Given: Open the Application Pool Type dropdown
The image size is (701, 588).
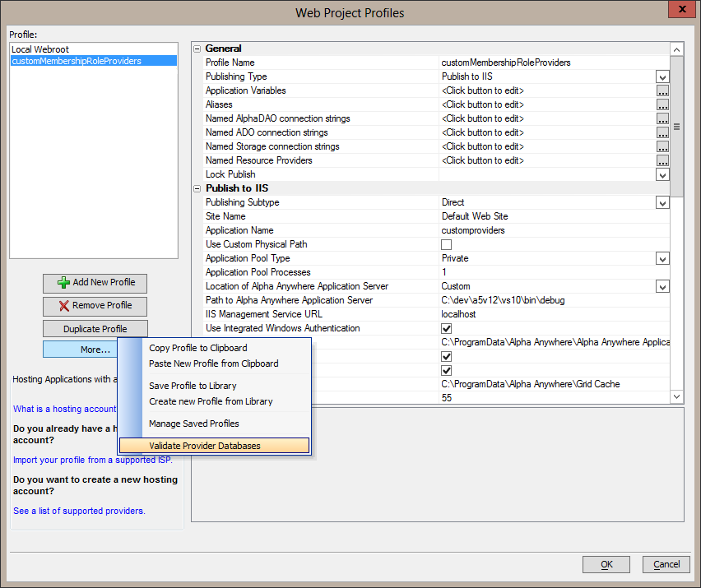Looking at the screenshot, I should pos(662,259).
